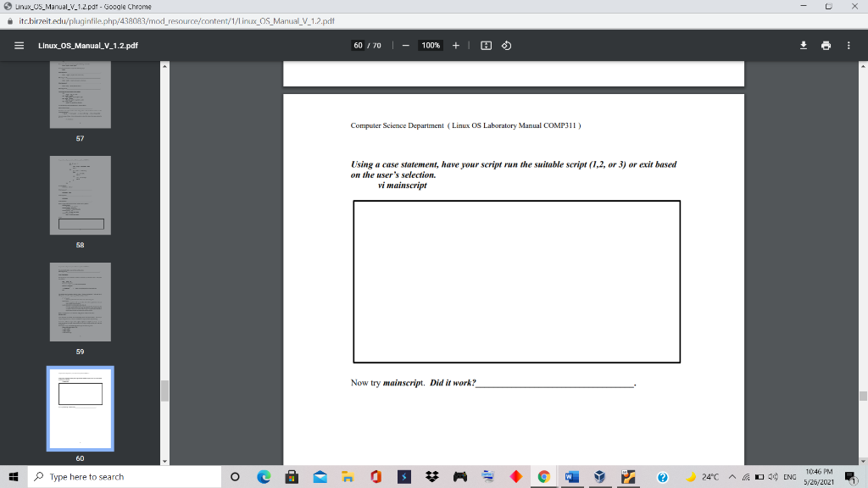868x488 pixels.
Task: Click the taskbar search box
Action: tap(125, 476)
